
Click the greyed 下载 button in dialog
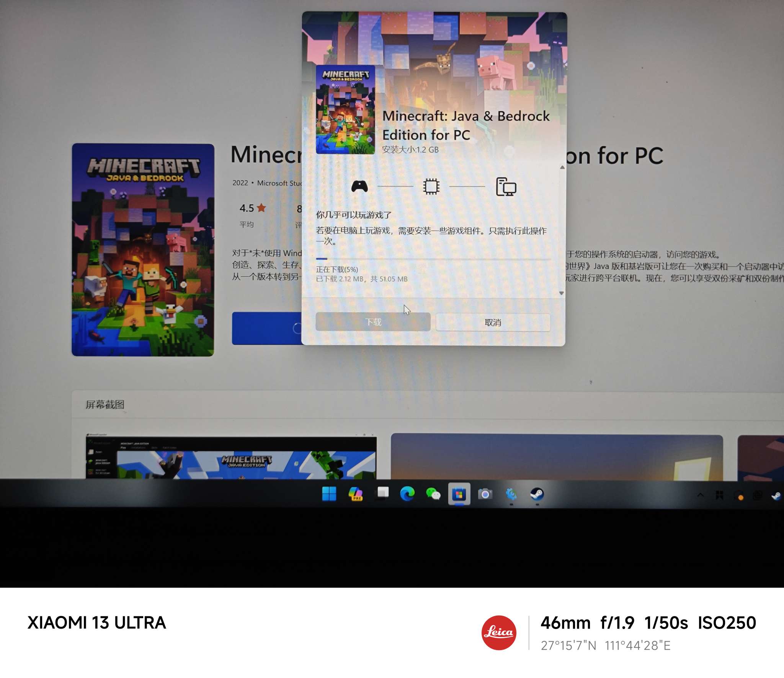coord(373,322)
